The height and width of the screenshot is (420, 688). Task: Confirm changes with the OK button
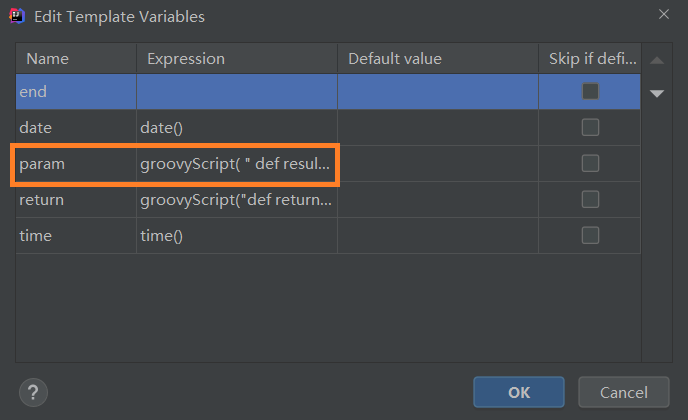519,392
